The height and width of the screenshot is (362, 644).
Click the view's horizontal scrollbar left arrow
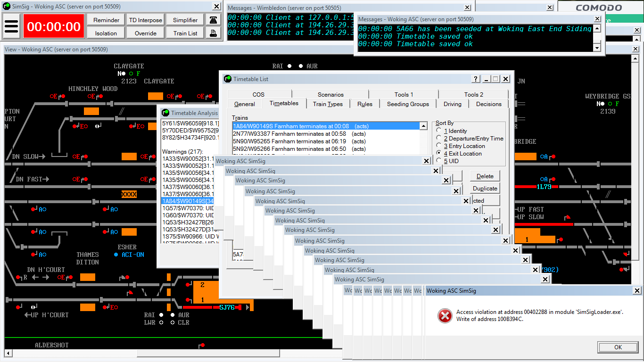(x=8, y=354)
